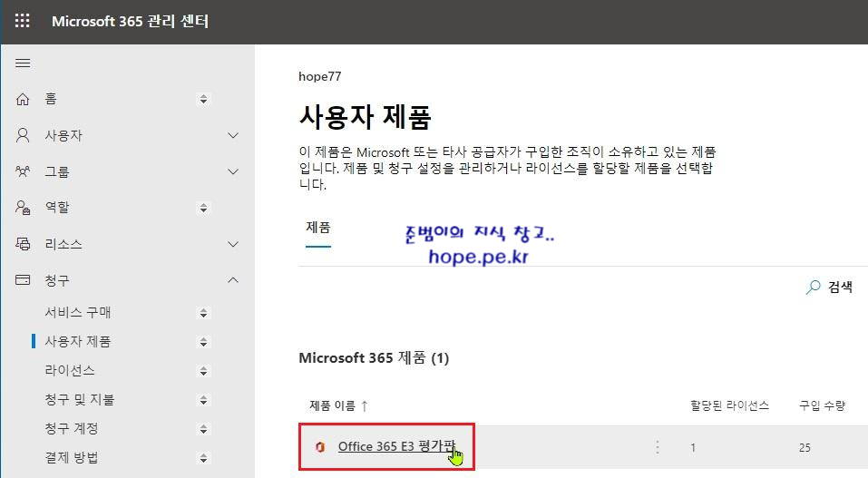Viewport: 868px width, 478px height.
Task: Expand the 그룹 menu chevron
Action: point(233,171)
